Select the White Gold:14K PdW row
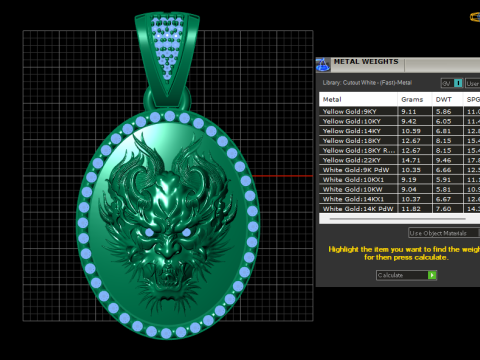 400,209
